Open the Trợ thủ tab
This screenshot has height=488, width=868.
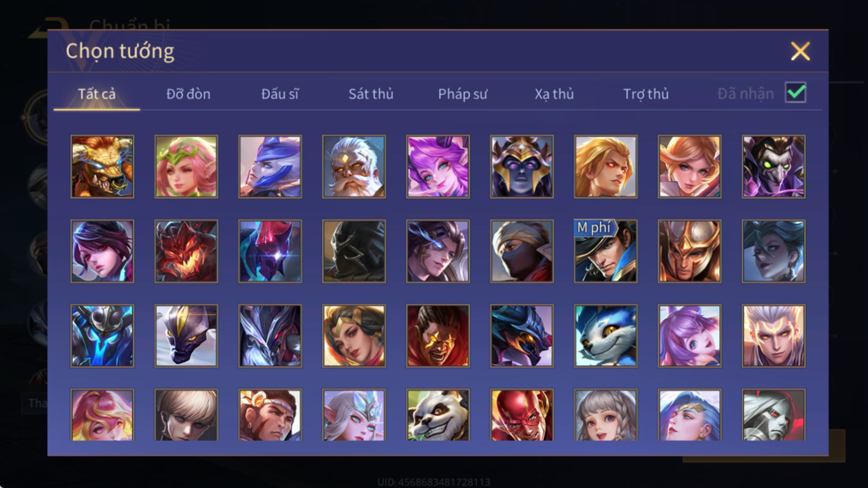point(646,94)
